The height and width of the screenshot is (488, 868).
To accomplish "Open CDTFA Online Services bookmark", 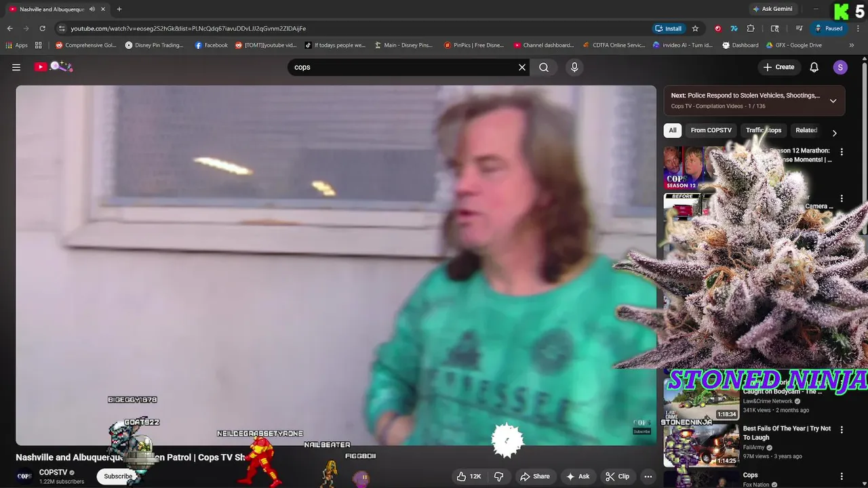I will (x=614, y=45).
